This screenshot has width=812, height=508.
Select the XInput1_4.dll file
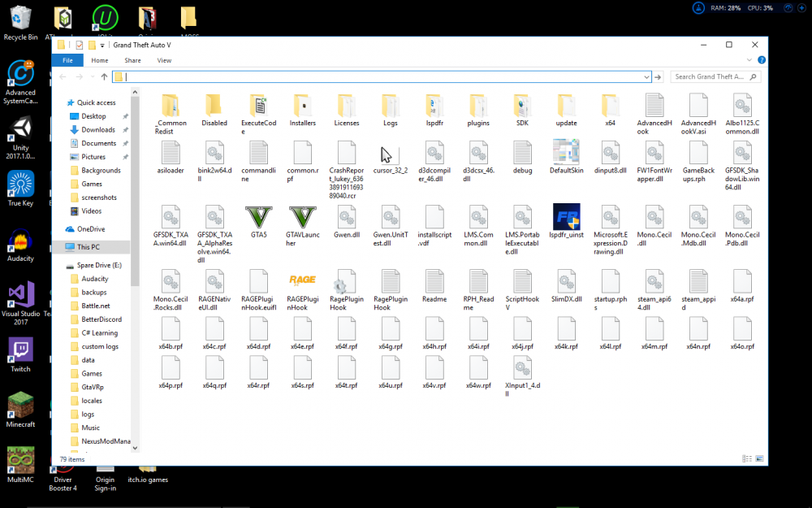click(522, 368)
